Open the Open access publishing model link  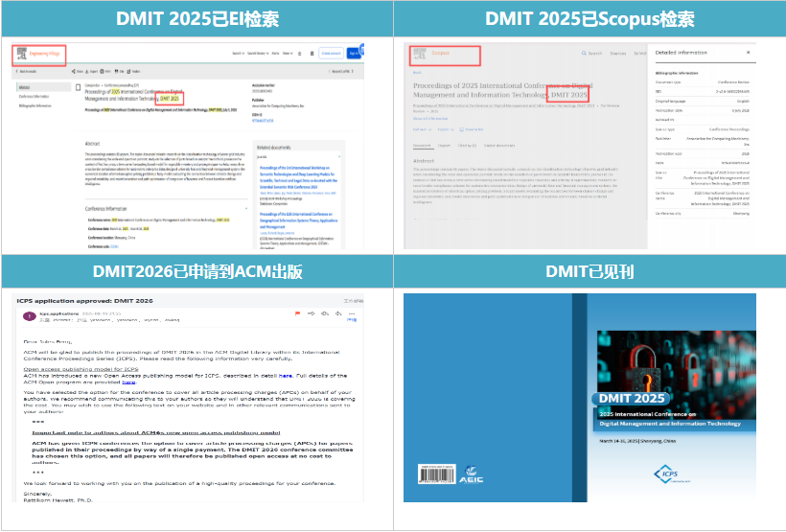[81, 368]
